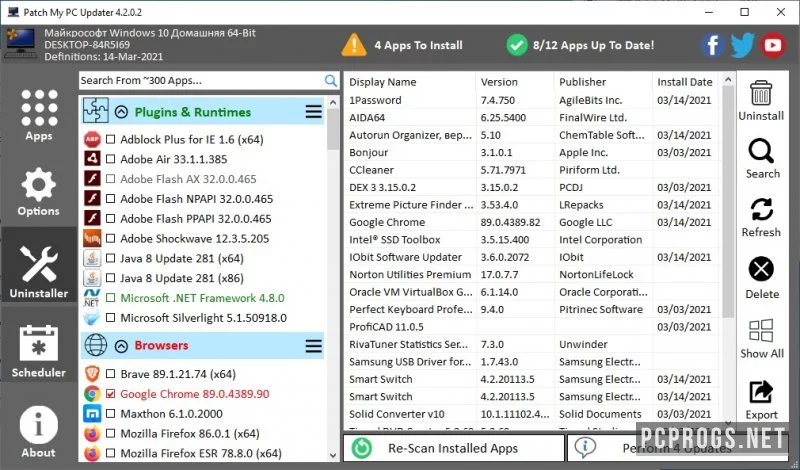Click the Search magnifier tool
800x470 pixels.
tap(761, 152)
